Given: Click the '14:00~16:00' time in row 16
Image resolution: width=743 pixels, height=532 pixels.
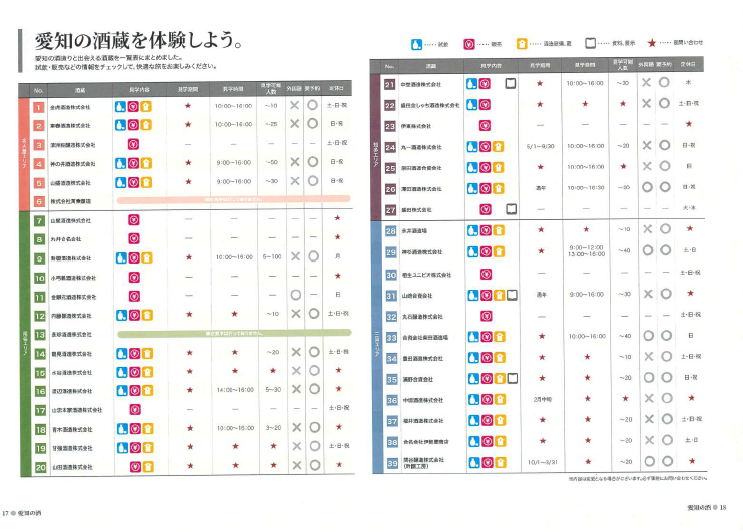Looking at the screenshot, I should 235,390.
